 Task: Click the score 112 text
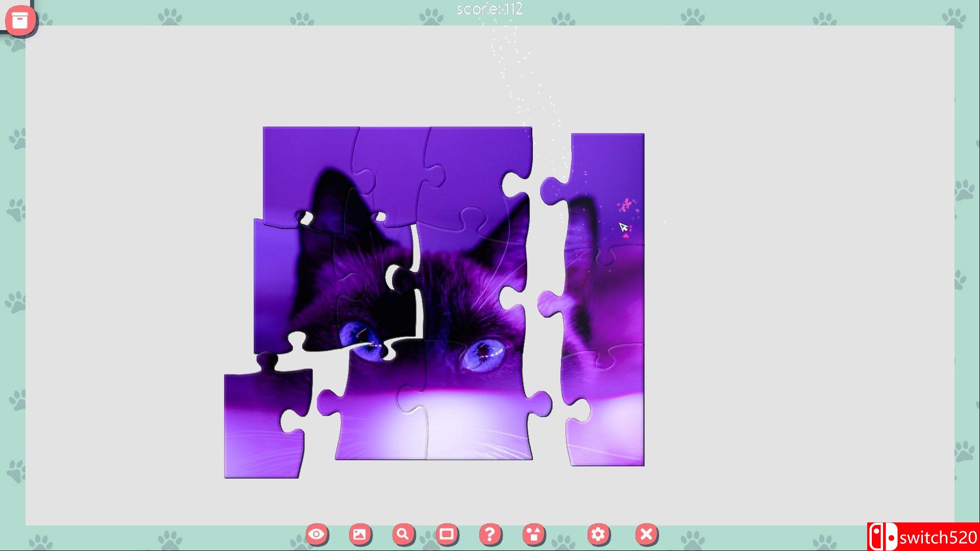pos(489,9)
